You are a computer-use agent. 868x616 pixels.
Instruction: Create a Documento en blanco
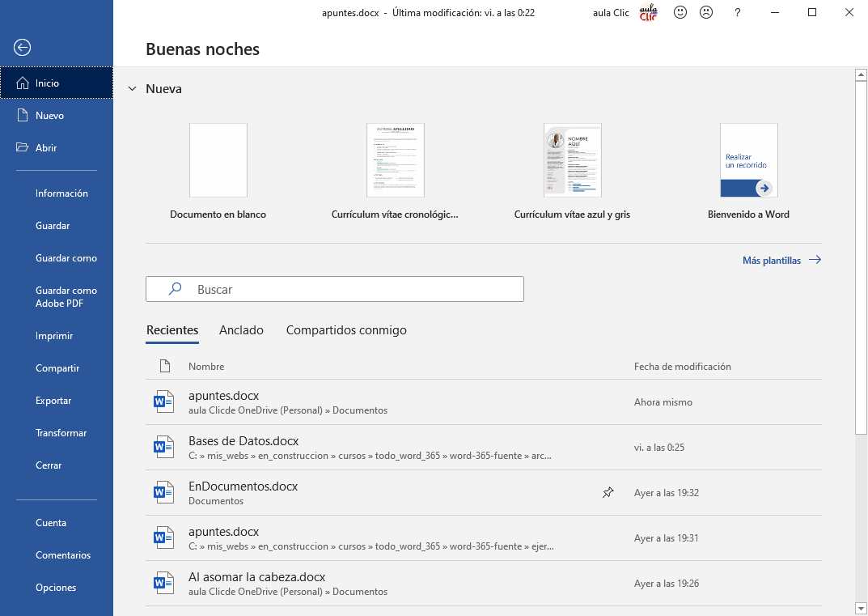click(218, 161)
